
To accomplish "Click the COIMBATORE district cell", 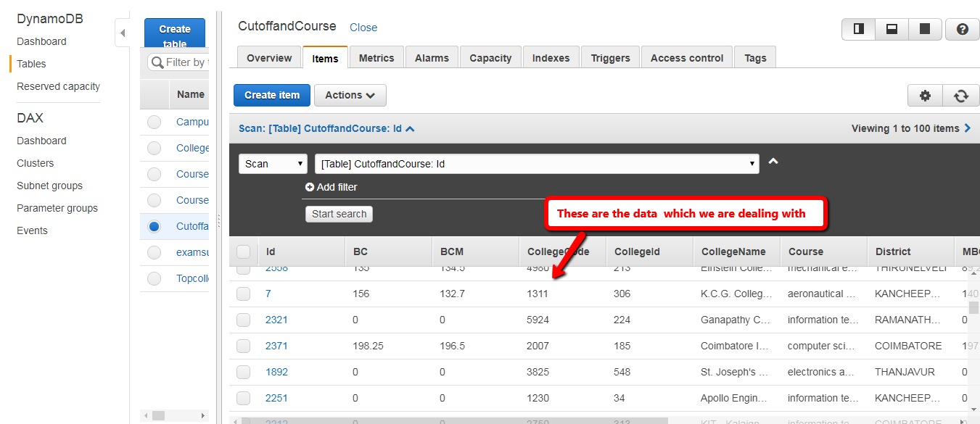I will [x=908, y=346].
